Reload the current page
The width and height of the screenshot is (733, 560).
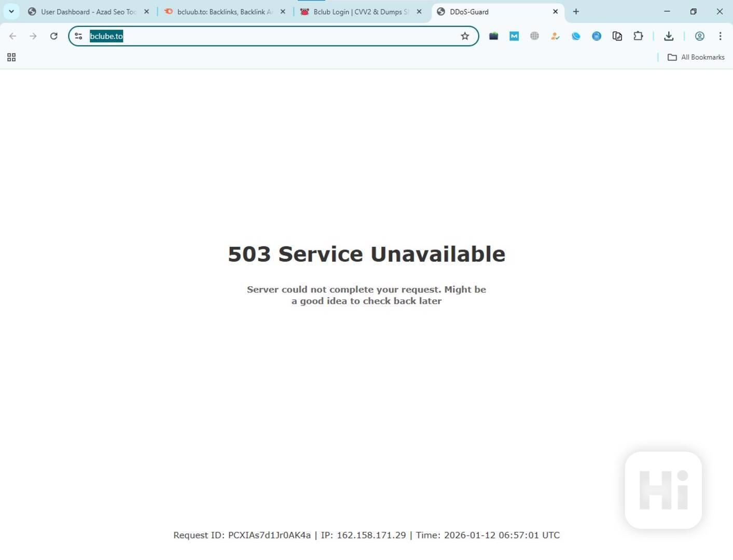click(x=53, y=36)
